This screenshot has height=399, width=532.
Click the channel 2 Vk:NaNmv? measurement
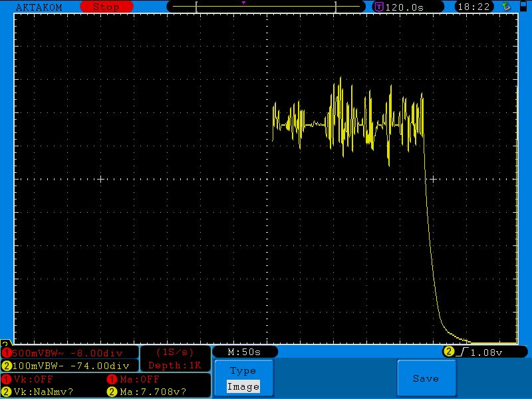coord(38,392)
